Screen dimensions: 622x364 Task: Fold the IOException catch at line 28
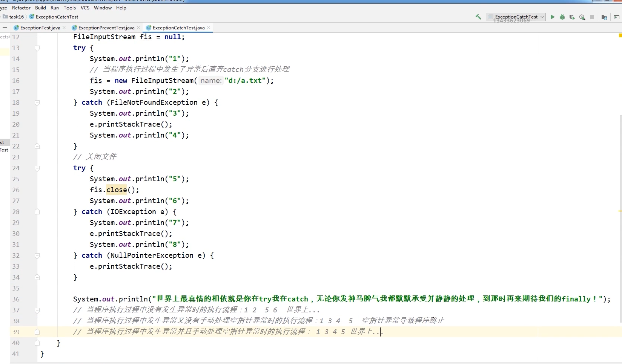[x=37, y=212]
